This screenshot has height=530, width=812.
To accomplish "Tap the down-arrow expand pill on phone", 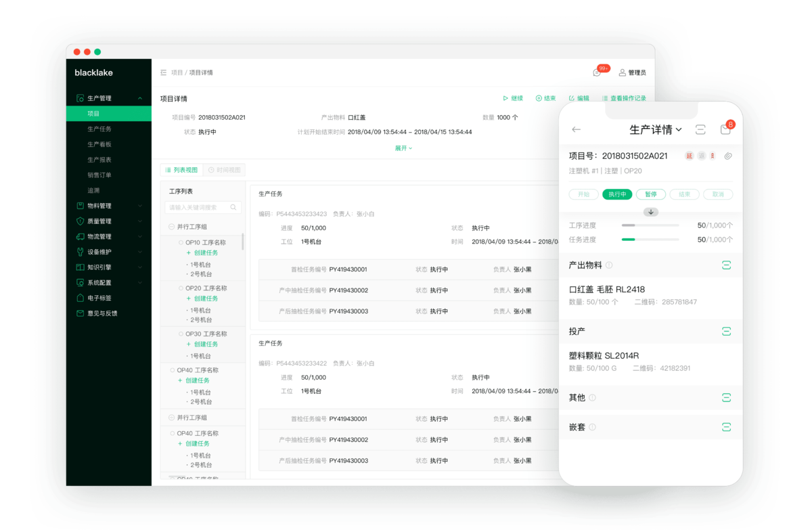I will 651,212.
